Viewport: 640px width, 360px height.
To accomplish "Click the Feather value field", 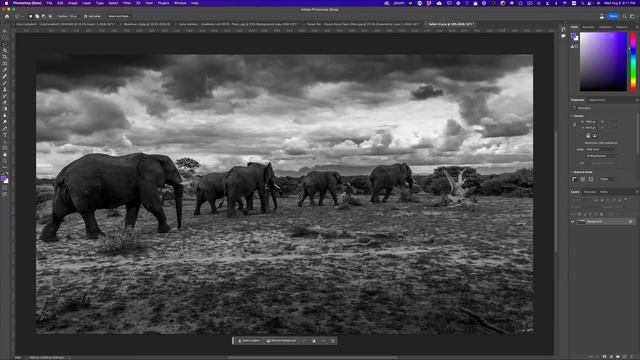I will tap(72, 16).
